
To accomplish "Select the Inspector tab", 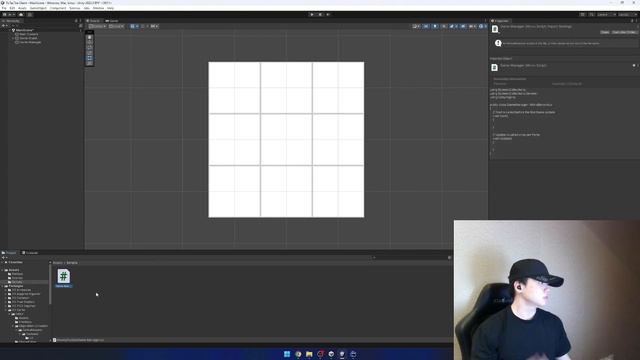I will click(500, 21).
